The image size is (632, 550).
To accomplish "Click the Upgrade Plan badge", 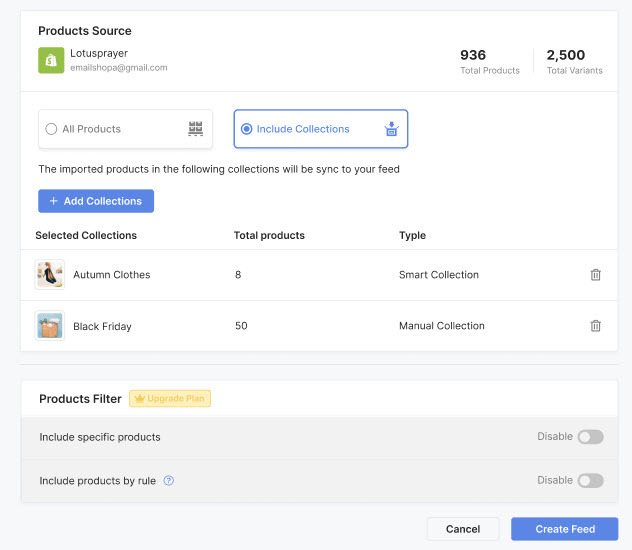I will coord(170,398).
